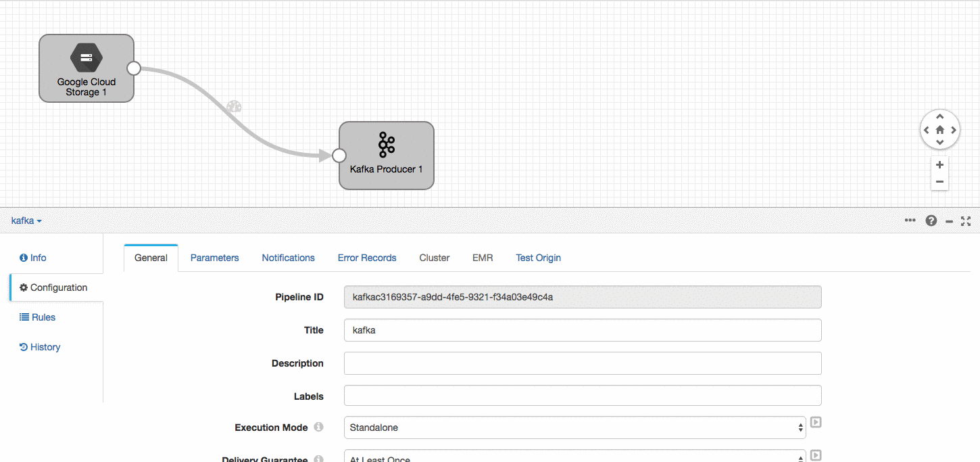Click the expression toggle beside Execution Mode
This screenshot has width=980, height=462.
click(816, 422)
